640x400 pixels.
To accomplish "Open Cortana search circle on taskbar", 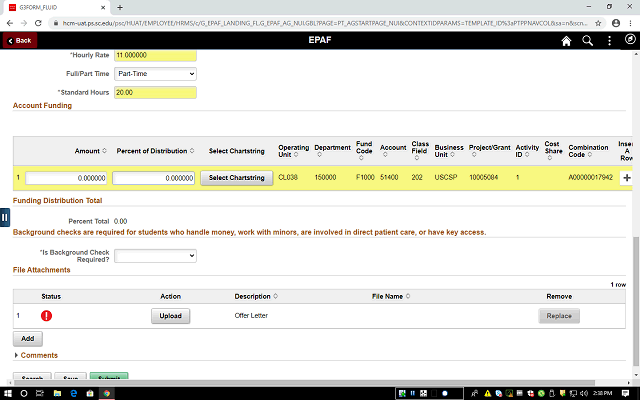I will click(24, 393).
